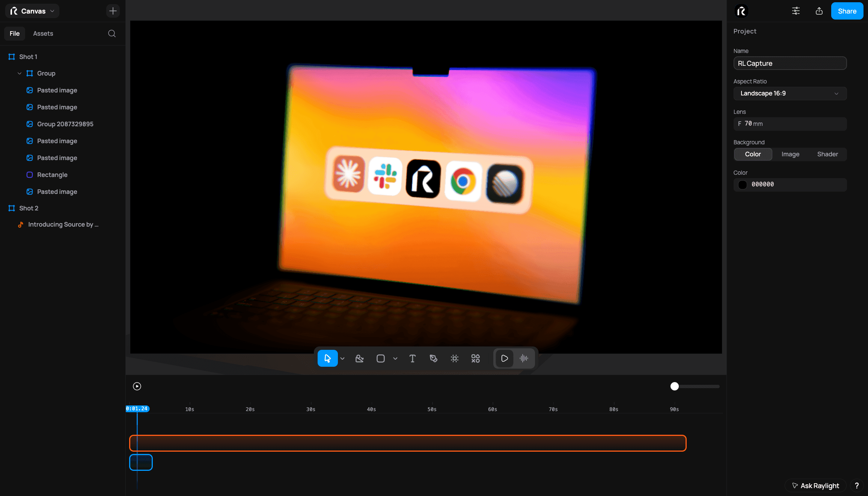
Task: Collapse the Group expander chevron
Action: (x=20, y=73)
